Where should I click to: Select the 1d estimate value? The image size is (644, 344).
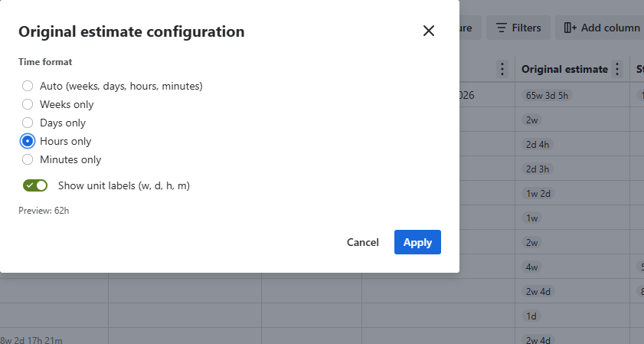pos(531,316)
